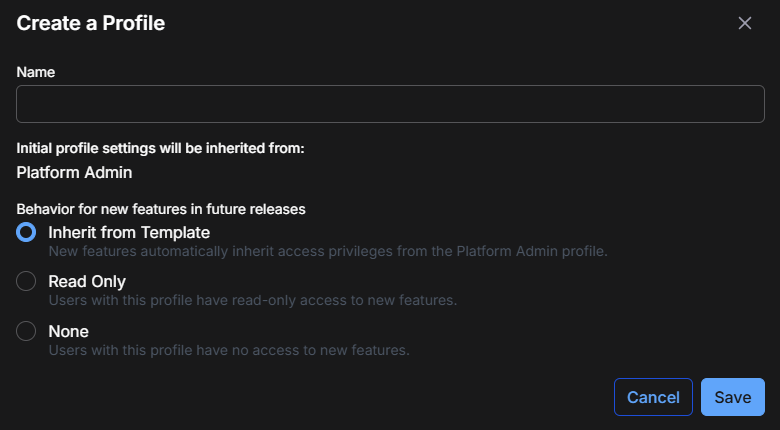Viewport: 780px width, 430px height.
Task: Click the Cancel button
Action: pos(653,397)
